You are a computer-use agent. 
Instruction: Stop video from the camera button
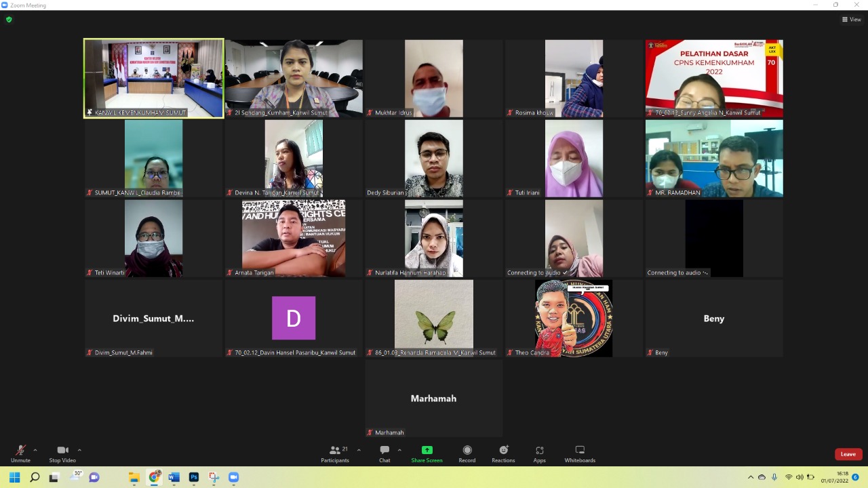click(62, 453)
